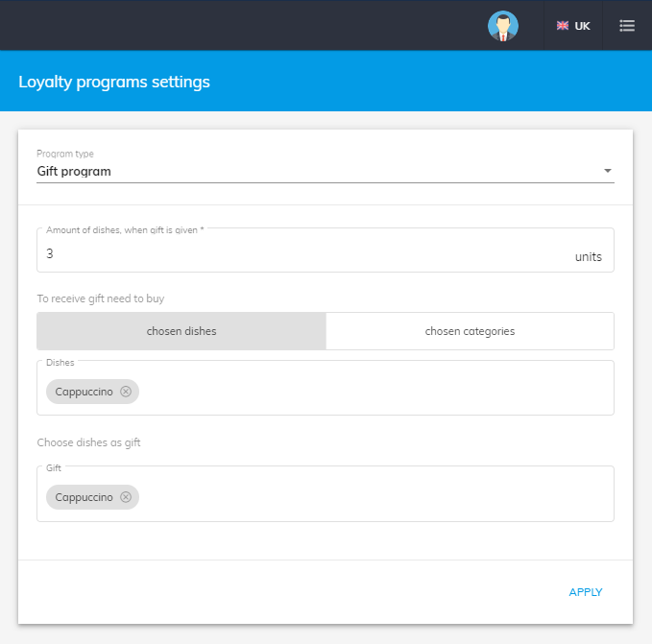Select the 'chosen dishes' toggle option

point(181,331)
